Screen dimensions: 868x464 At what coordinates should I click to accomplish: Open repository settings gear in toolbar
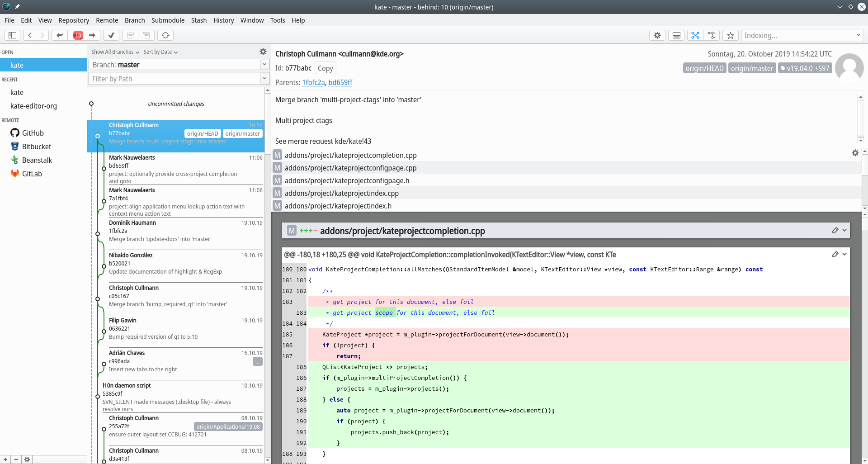coord(657,35)
